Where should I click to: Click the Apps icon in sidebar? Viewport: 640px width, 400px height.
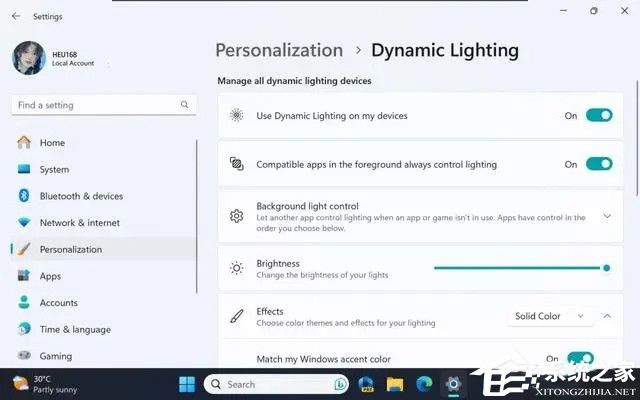click(x=24, y=276)
